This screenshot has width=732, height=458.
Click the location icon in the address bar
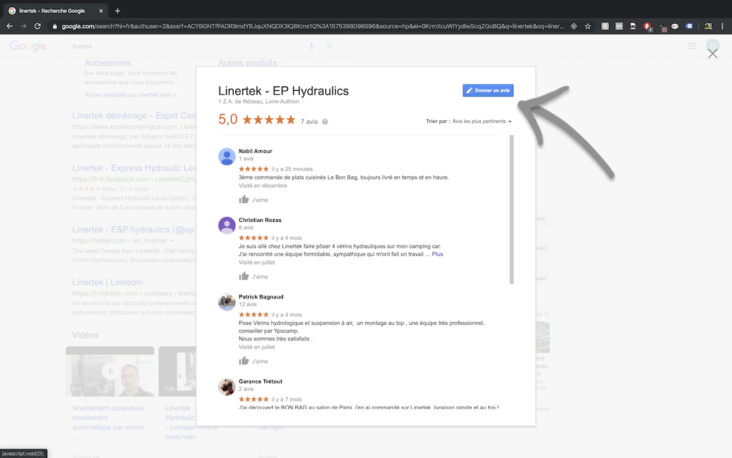tap(574, 26)
